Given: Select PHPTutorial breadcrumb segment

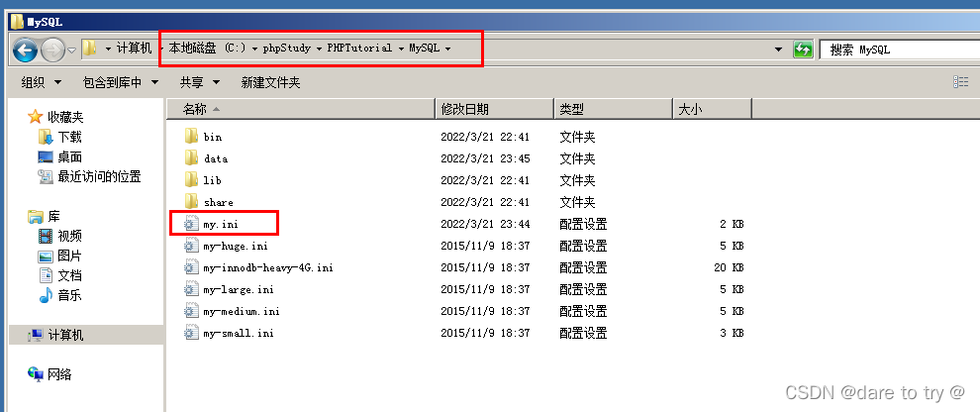Looking at the screenshot, I should [x=359, y=49].
